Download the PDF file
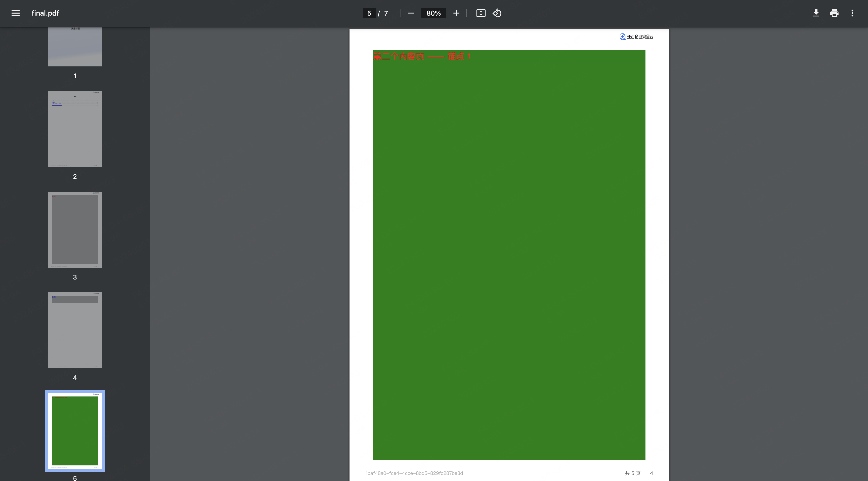Image resolution: width=868 pixels, height=481 pixels. (x=816, y=13)
